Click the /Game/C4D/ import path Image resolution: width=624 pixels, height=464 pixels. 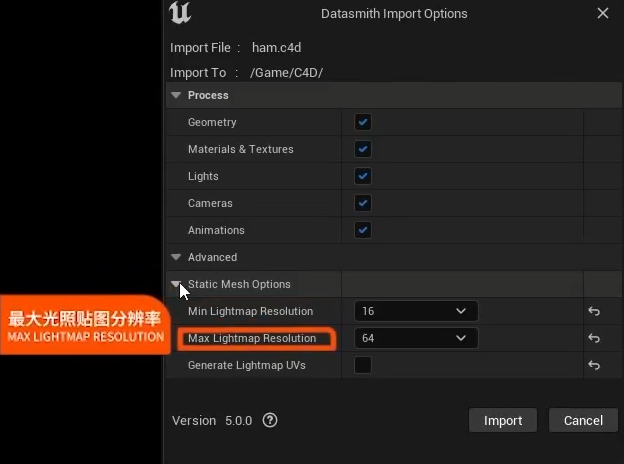pyautogui.click(x=287, y=73)
